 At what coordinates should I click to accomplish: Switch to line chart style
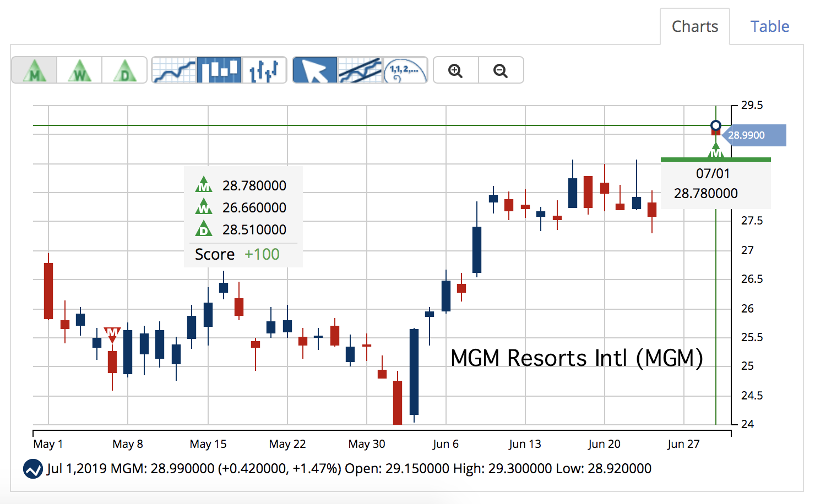tap(174, 70)
